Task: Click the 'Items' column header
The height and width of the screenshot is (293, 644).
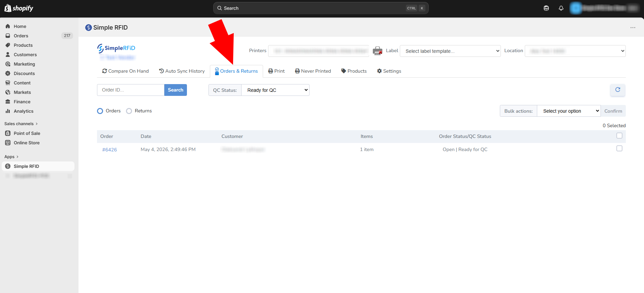Action: 366,136
